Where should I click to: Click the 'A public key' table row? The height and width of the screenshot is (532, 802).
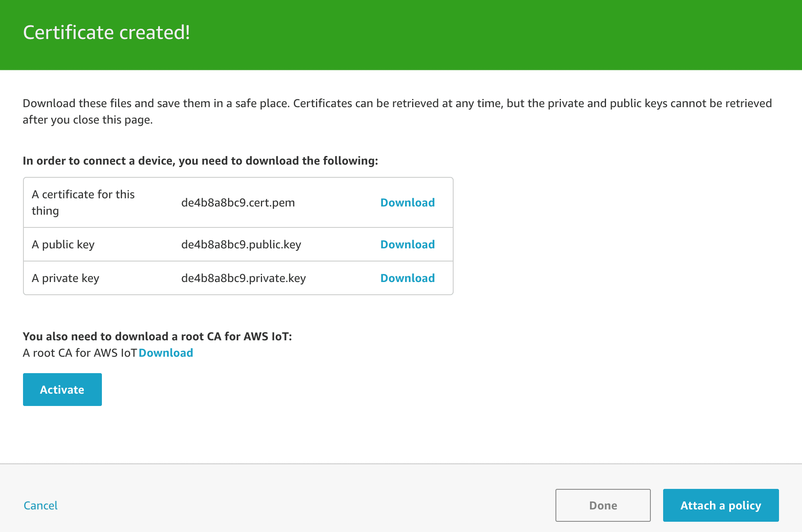(63, 244)
